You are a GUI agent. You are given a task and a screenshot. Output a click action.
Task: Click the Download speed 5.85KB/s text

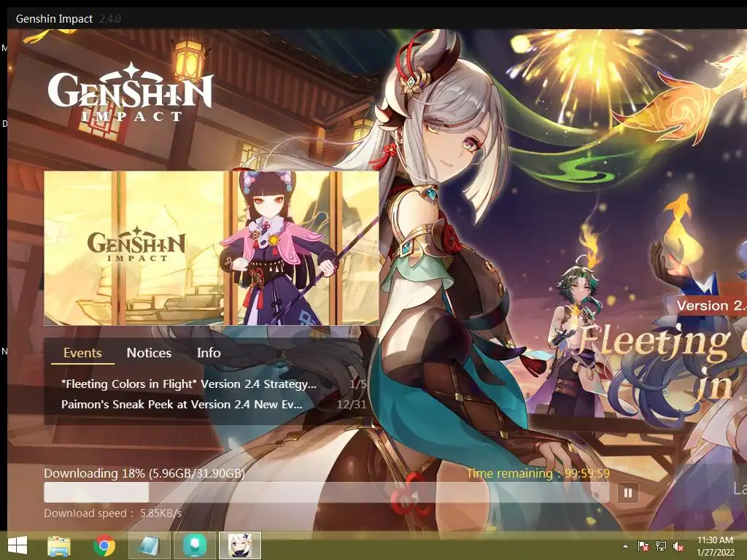coord(113,513)
